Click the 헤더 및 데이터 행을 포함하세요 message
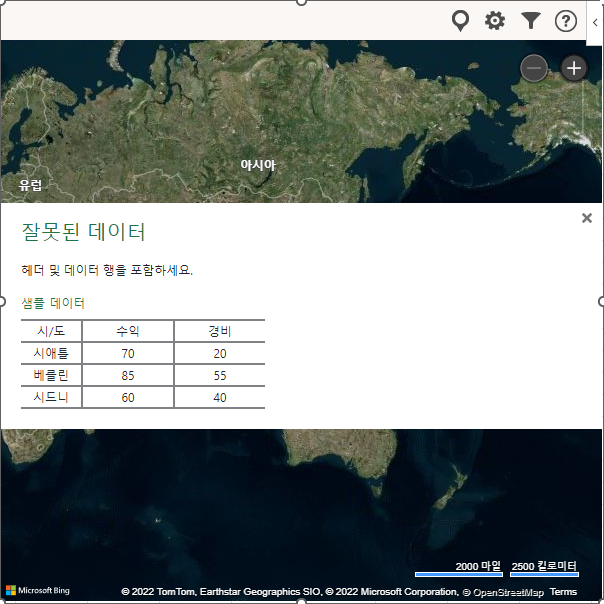Viewport: 604px width, 604px height. (x=107, y=270)
